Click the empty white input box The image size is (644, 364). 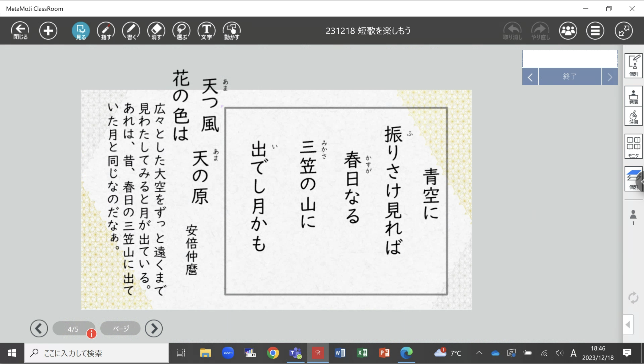(570, 59)
